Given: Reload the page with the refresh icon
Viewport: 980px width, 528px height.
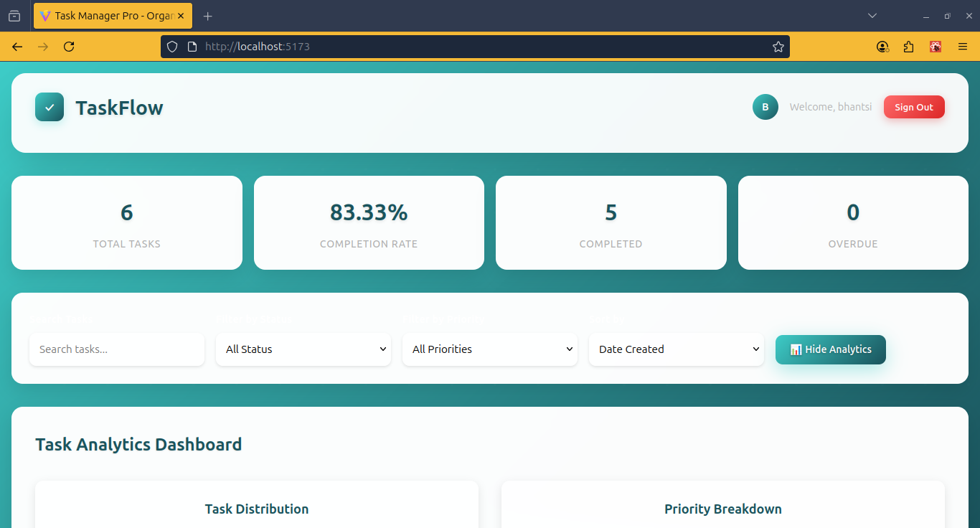Looking at the screenshot, I should 69,46.
